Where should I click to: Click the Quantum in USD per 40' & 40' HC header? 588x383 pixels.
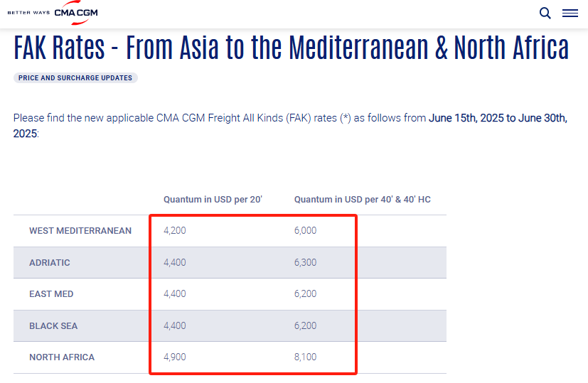point(362,200)
